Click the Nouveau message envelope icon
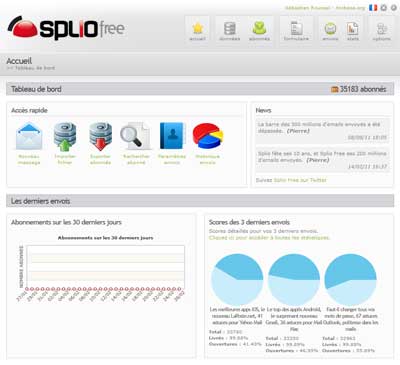Screen dimensions: 400x365 point(29,136)
